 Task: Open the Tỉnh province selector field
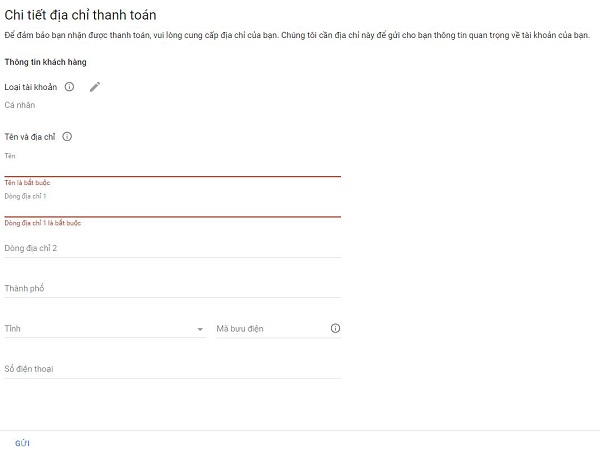tap(105, 329)
